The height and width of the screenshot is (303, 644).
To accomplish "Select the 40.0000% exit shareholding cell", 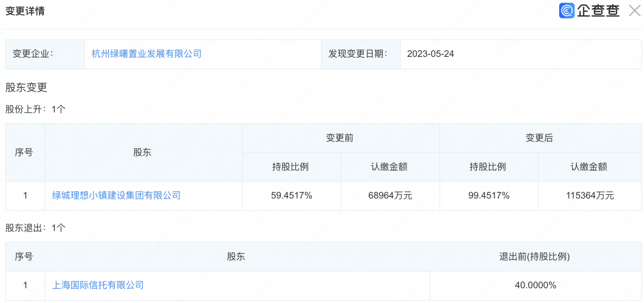I will [x=535, y=285].
